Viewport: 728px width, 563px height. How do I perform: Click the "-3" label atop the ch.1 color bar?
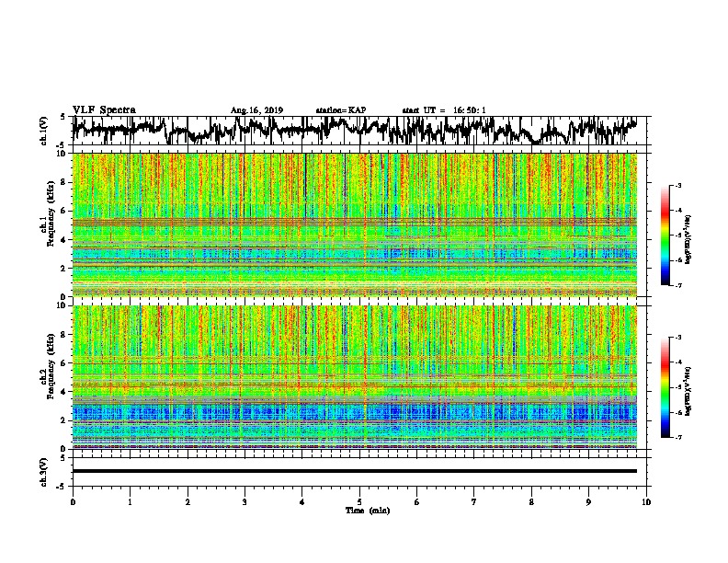(x=678, y=185)
